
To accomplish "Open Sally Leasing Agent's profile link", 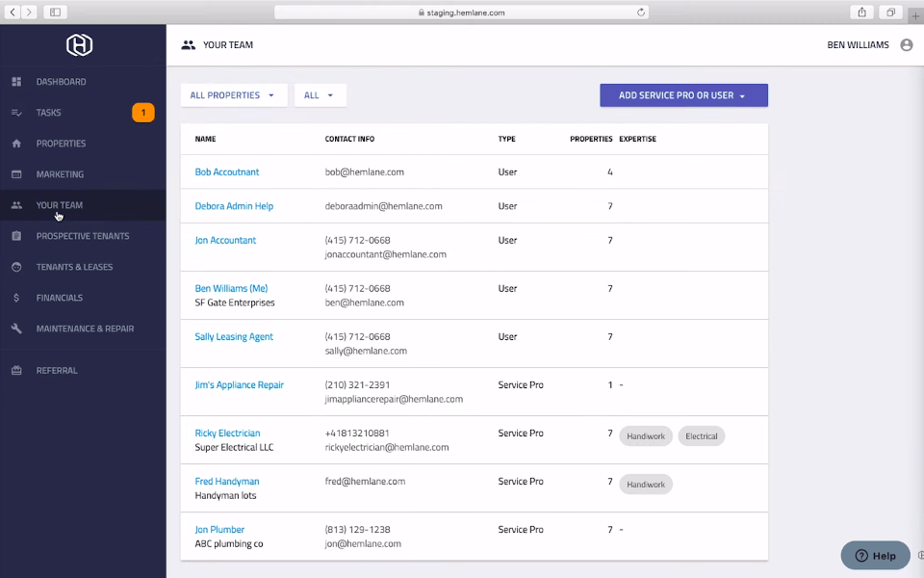I will click(234, 337).
